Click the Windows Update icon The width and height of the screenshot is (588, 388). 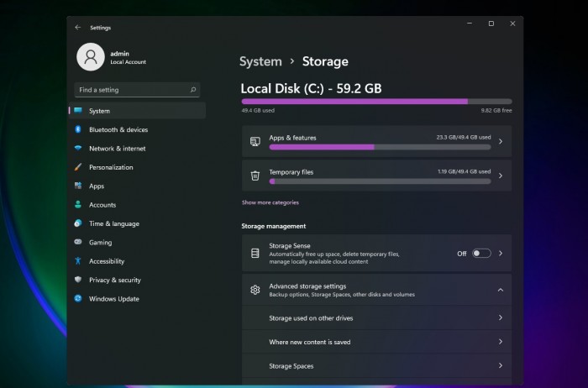pos(78,299)
